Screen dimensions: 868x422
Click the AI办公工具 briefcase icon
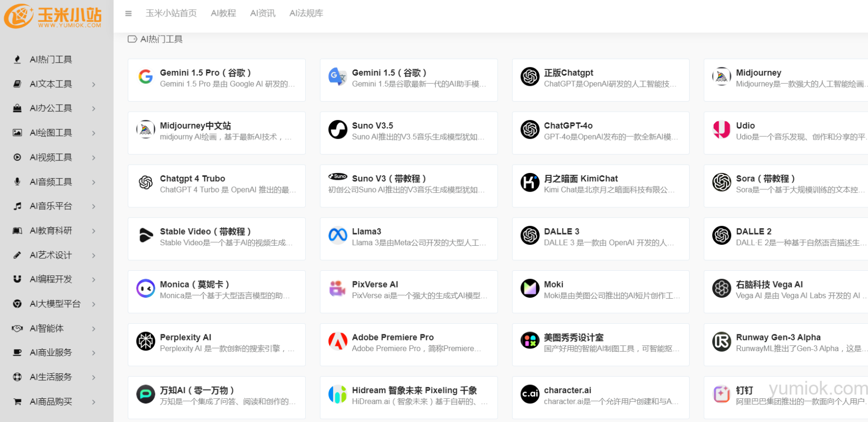point(17,108)
